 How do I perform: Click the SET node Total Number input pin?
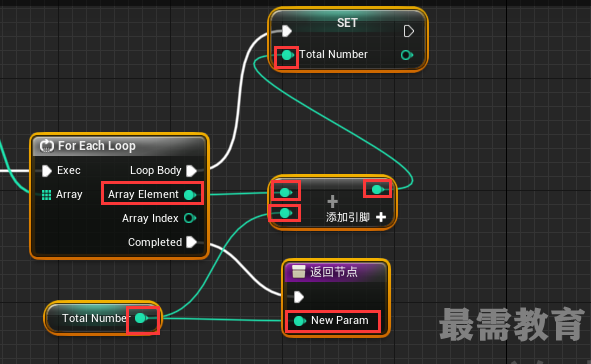coord(288,55)
